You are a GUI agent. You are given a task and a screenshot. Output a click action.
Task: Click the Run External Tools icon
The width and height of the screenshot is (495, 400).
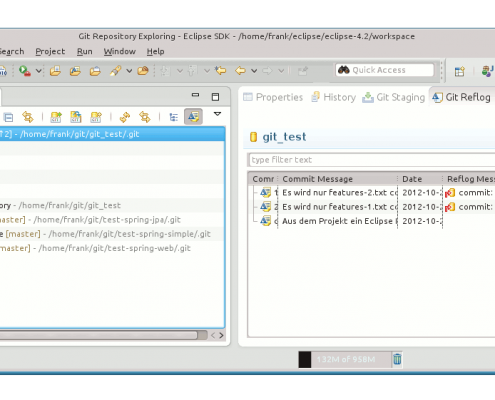pyautogui.click(x=25, y=71)
